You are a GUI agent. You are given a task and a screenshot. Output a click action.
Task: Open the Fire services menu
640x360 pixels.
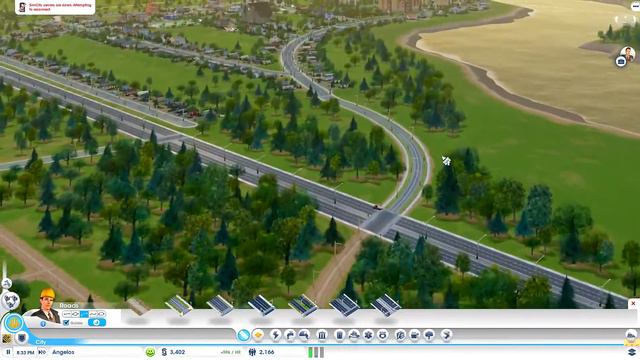coord(354,335)
